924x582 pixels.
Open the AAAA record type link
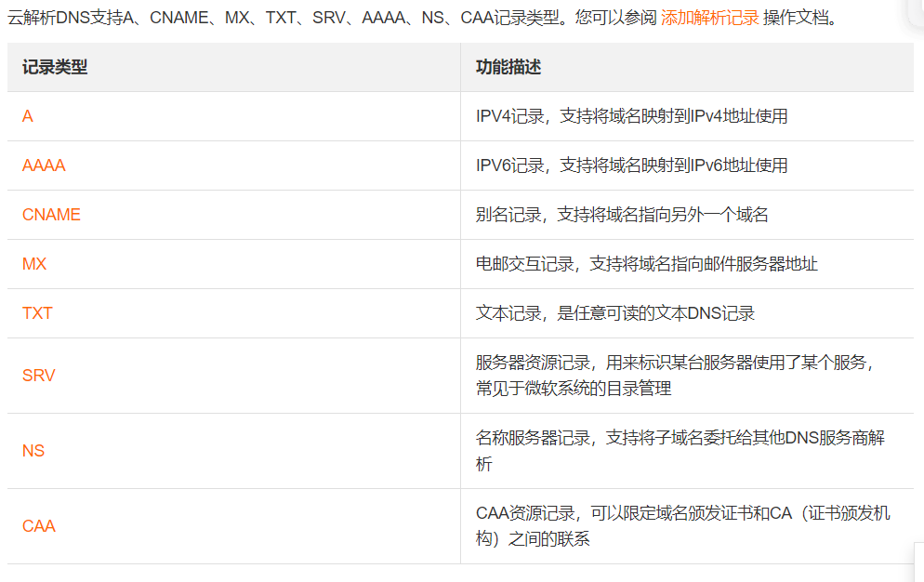[x=44, y=165]
